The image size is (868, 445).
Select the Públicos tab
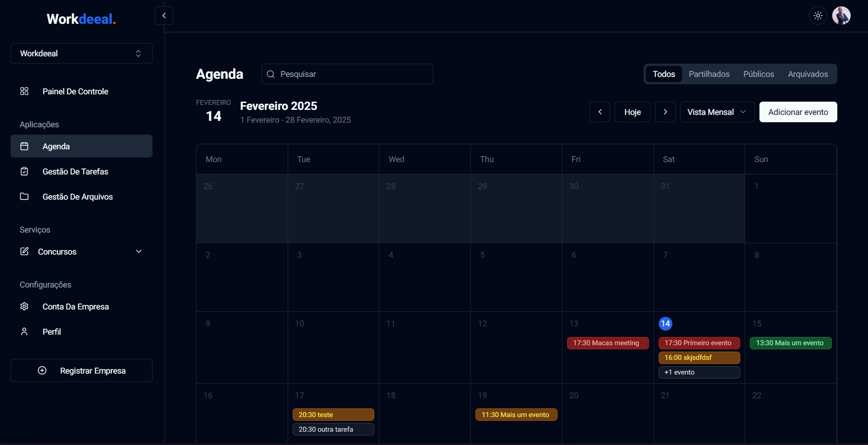pyautogui.click(x=759, y=74)
